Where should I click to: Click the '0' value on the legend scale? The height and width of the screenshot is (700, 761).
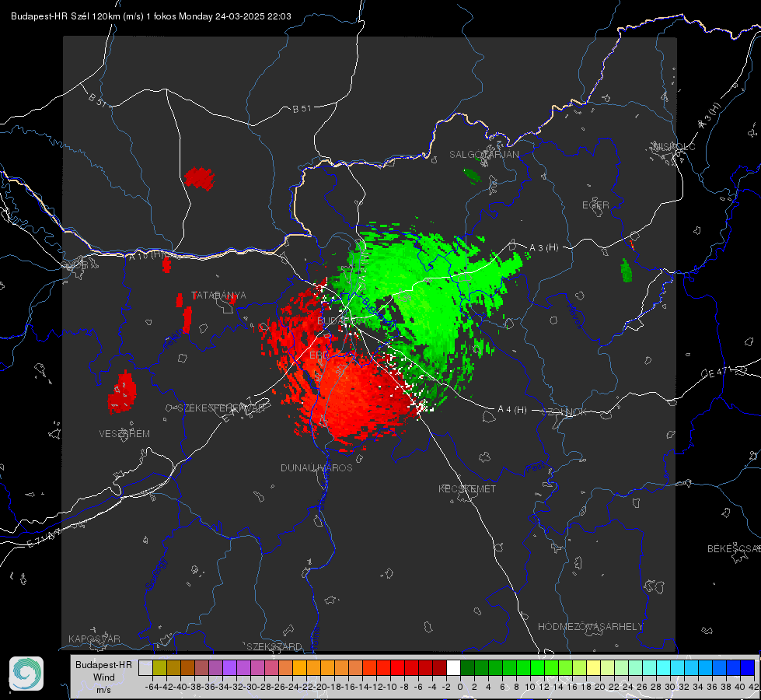point(460,687)
